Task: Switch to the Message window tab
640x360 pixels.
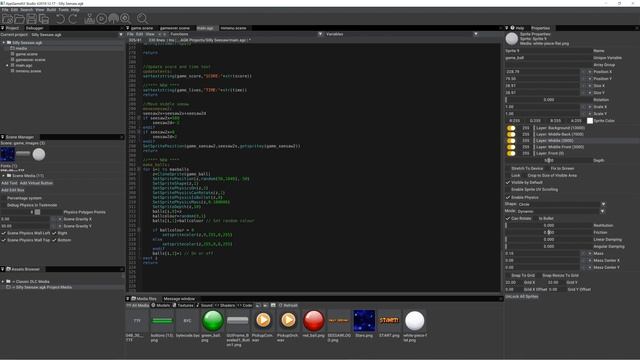Action: (179, 299)
